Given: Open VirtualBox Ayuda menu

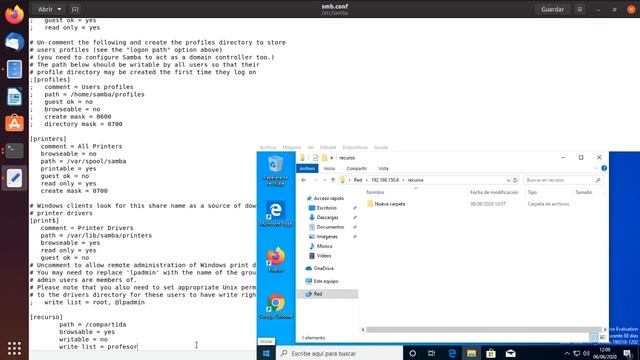Looking at the screenshot, I should (x=381, y=147).
